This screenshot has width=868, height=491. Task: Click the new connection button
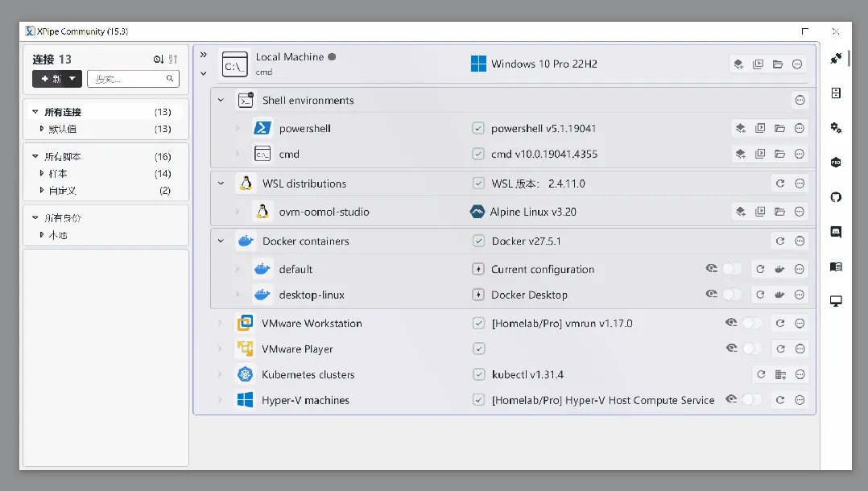tap(57, 79)
